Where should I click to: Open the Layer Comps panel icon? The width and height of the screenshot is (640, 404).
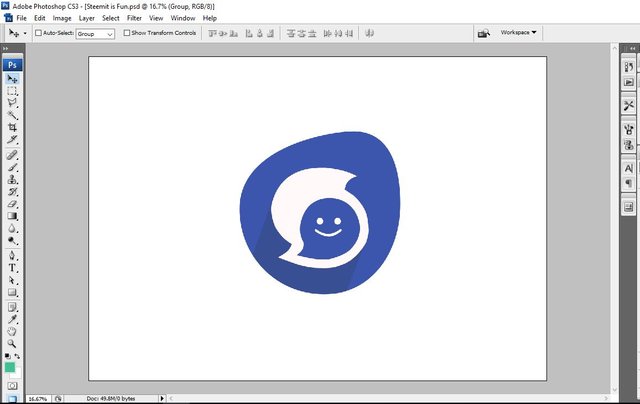(x=629, y=207)
